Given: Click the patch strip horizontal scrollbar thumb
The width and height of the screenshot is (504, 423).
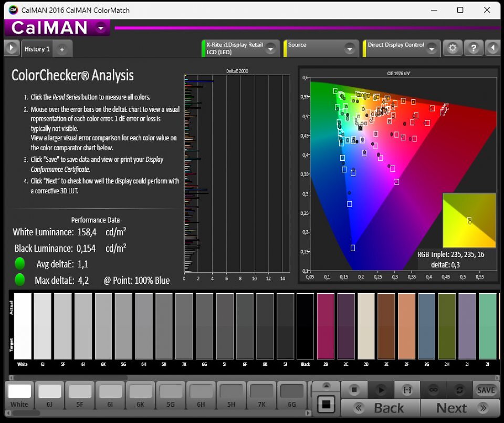Looking at the screenshot, I should coord(25,412).
